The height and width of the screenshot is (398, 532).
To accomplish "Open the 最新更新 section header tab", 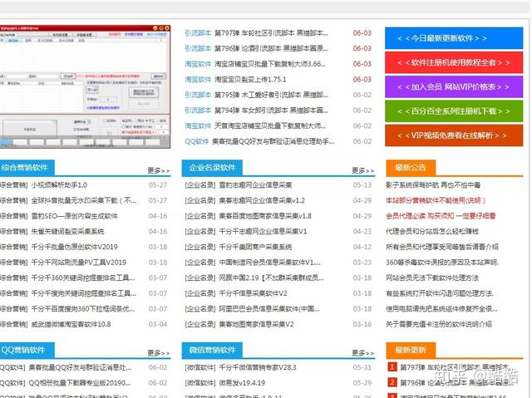I will tap(411, 350).
